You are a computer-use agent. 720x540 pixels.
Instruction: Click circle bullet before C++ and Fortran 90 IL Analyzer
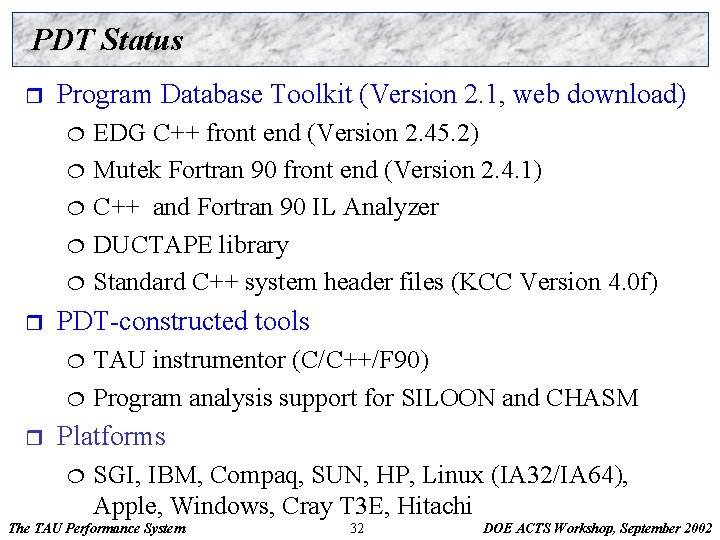pyautogui.click(x=76, y=208)
